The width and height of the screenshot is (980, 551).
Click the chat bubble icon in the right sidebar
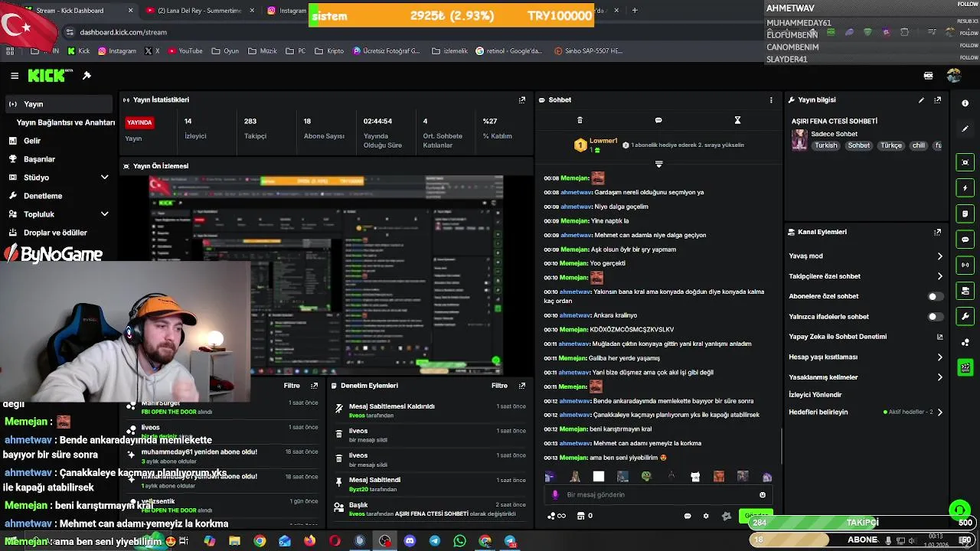pyautogui.click(x=965, y=240)
